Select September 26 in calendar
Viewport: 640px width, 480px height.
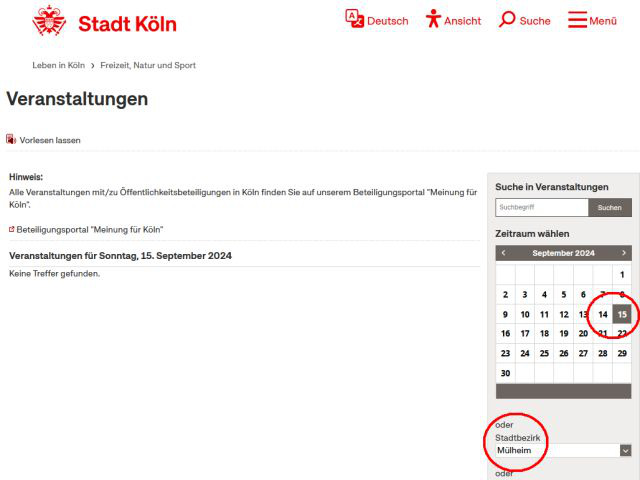point(564,353)
